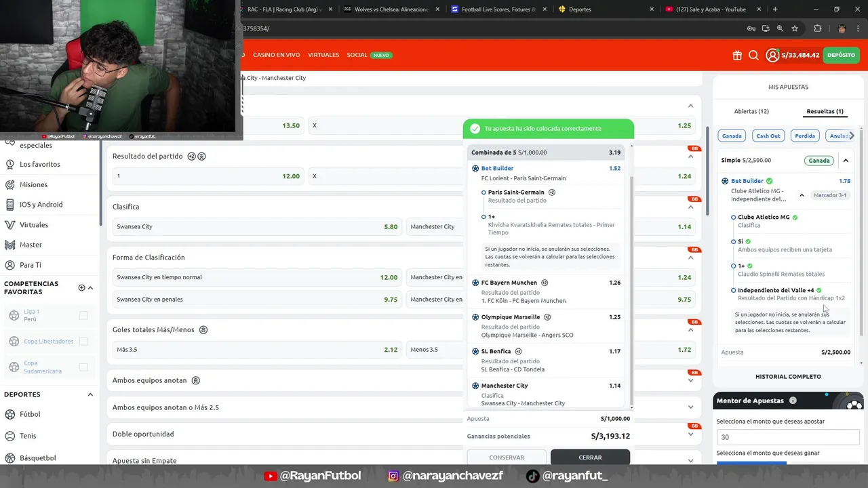Select the Virtuales sidebar icon
868x488 pixels.
coord(10,224)
